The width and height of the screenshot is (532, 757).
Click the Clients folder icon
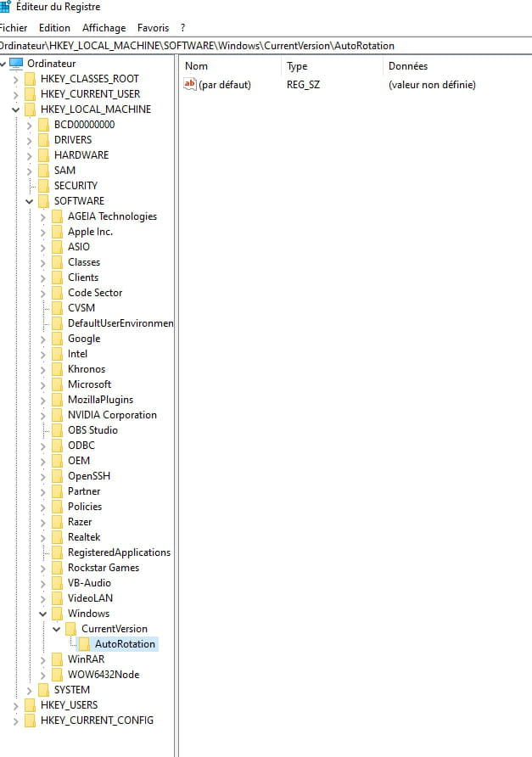point(58,278)
